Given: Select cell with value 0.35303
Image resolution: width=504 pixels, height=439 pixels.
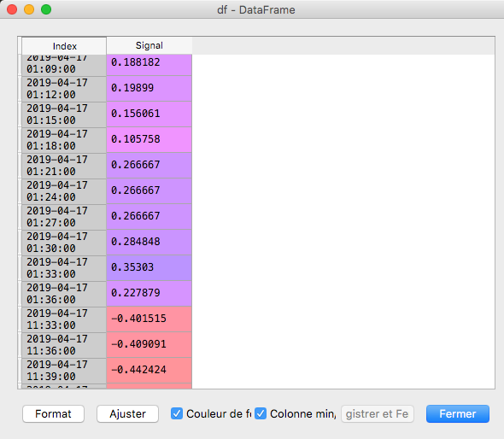Looking at the screenshot, I should [149, 268].
